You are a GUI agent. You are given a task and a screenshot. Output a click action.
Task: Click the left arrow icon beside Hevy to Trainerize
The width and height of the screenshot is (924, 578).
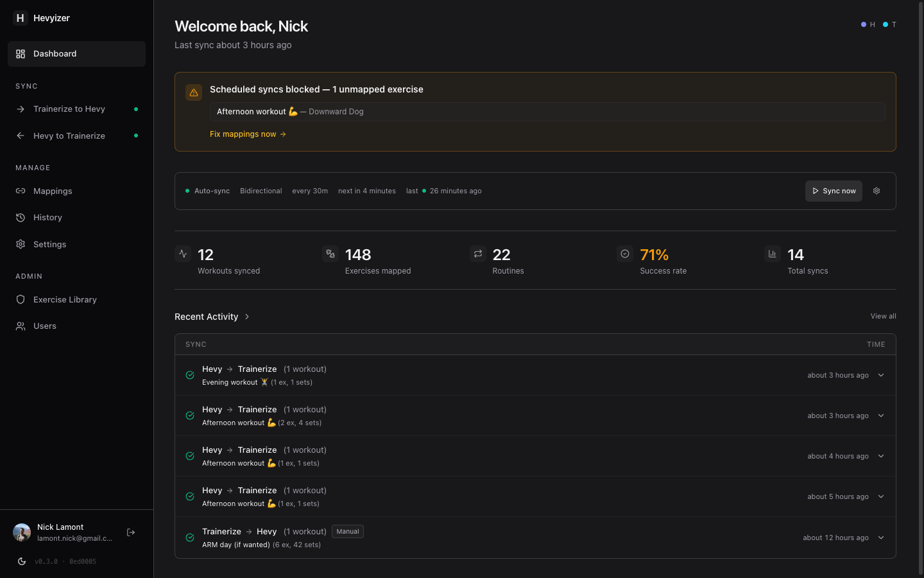tap(21, 136)
